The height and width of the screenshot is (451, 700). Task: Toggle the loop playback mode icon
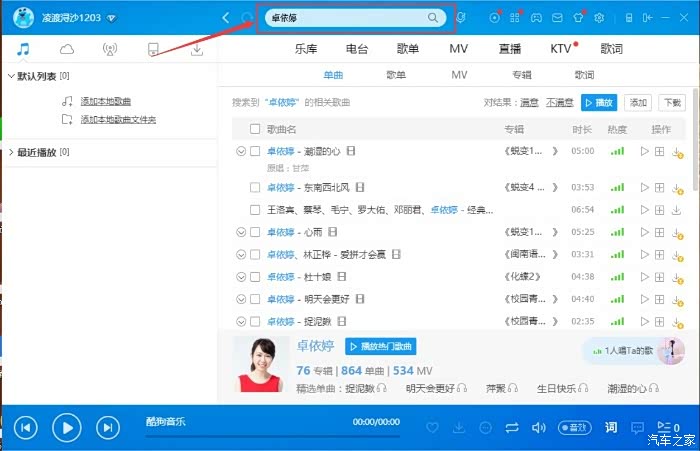pyautogui.click(x=512, y=427)
